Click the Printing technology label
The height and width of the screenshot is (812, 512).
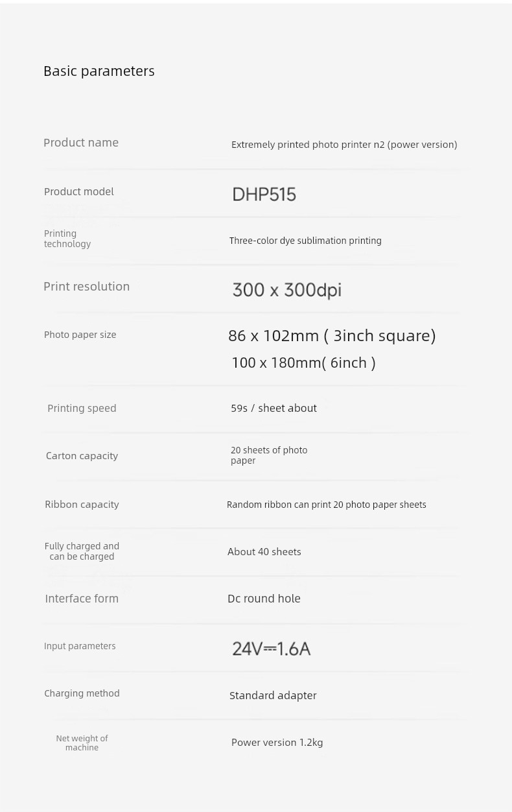pyautogui.click(x=67, y=239)
